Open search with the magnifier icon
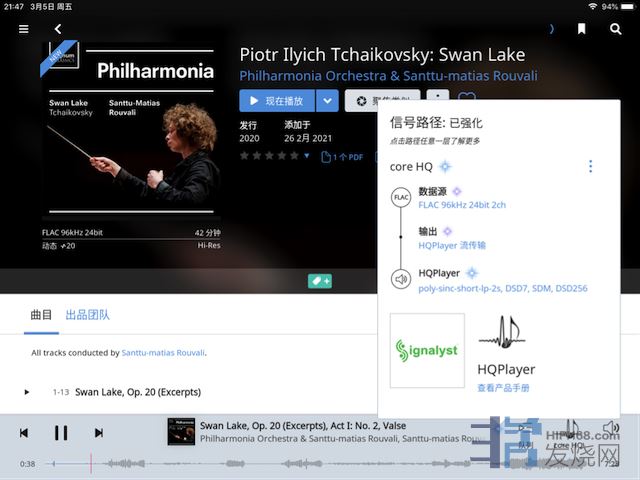 coord(616,29)
